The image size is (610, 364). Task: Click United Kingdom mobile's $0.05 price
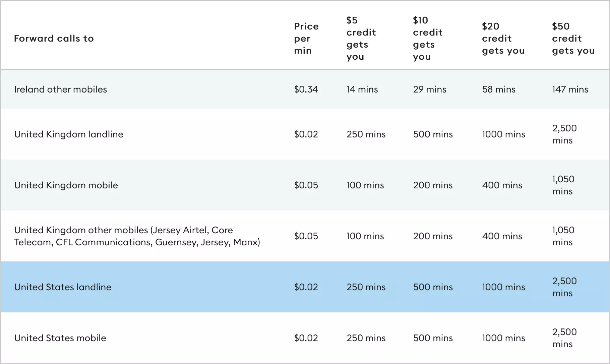pyautogui.click(x=306, y=185)
